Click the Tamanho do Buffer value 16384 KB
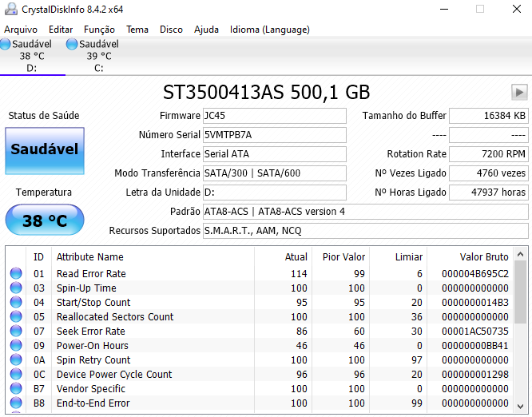The width and height of the screenshot is (532, 417). click(489, 116)
